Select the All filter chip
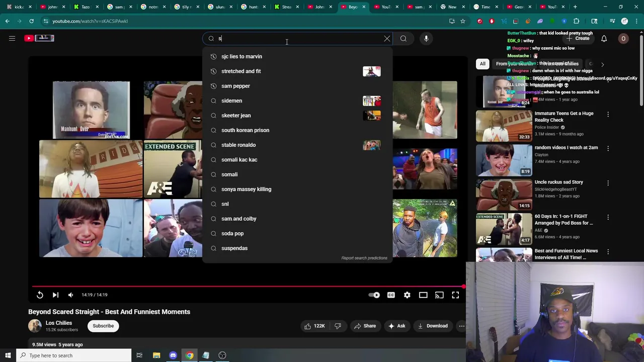Viewport: 644px width, 362px height. [482, 64]
